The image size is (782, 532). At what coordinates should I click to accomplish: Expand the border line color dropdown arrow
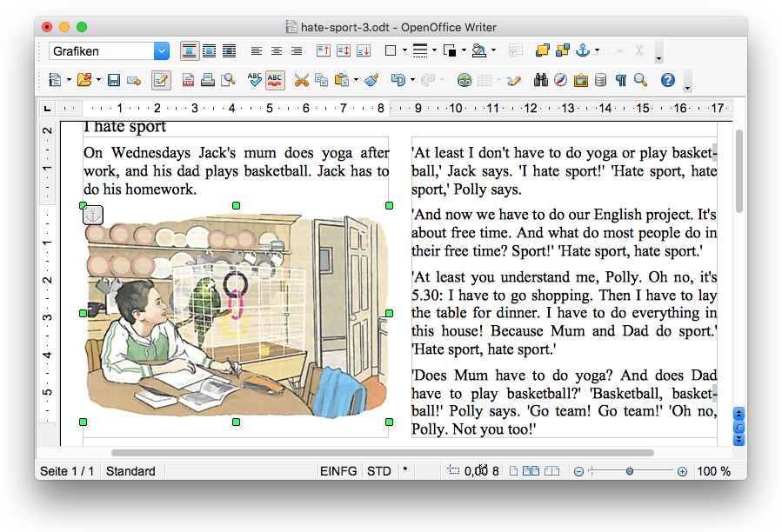tap(464, 50)
